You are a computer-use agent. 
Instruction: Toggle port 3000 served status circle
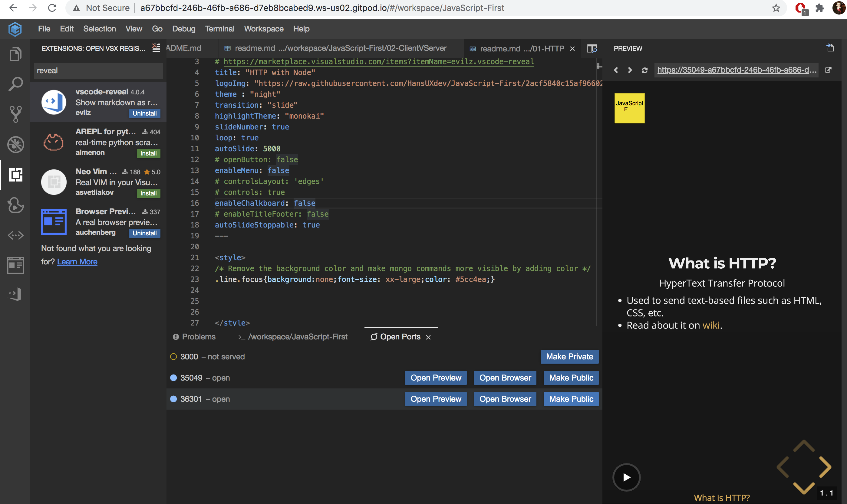point(174,356)
